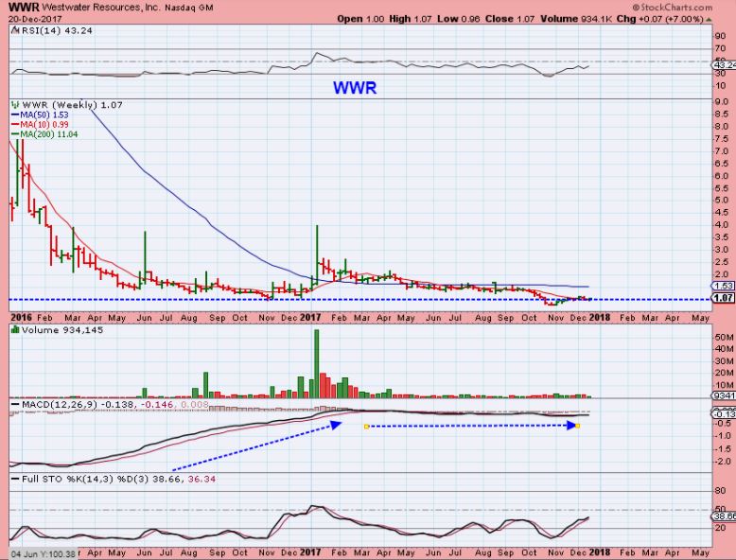Click the -2.0 label on MACD axis
The width and height of the screenshot is (736, 560).
click(722, 462)
